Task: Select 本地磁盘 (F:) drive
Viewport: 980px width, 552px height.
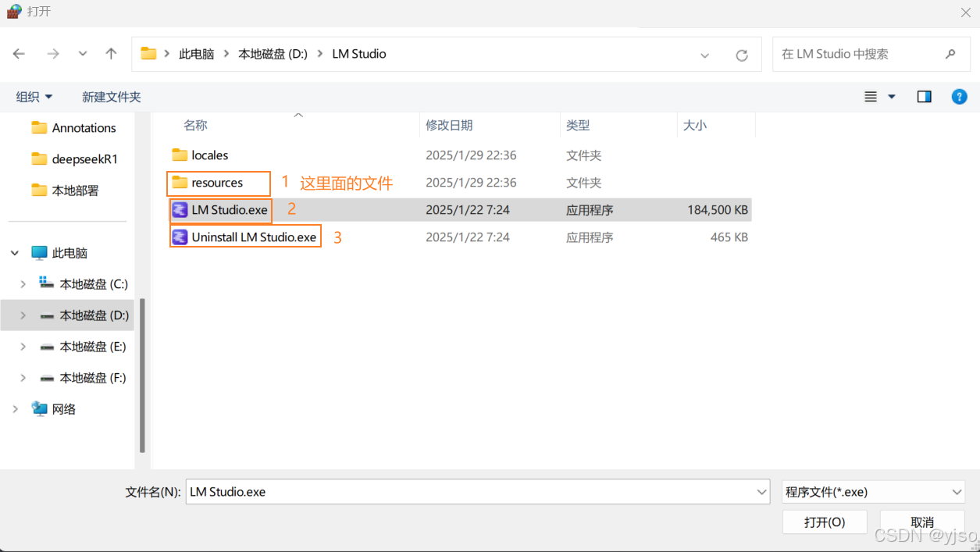Action: click(84, 378)
